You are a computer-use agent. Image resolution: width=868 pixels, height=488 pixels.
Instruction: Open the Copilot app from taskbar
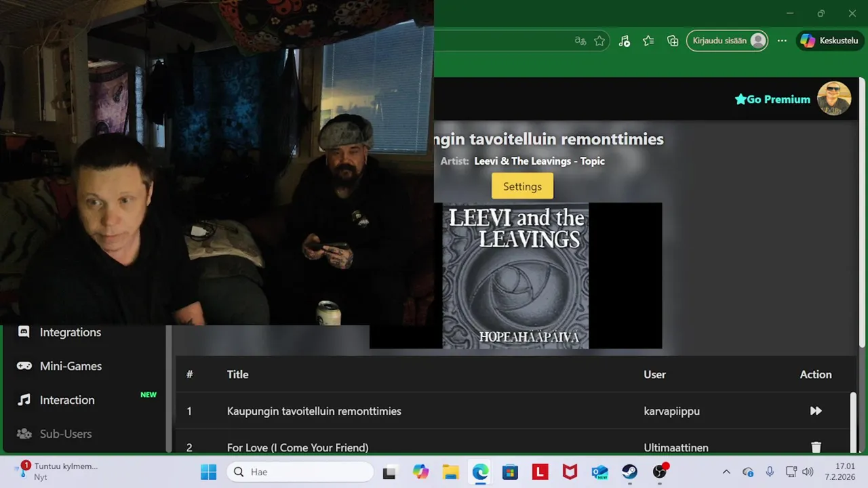[x=420, y=472]
